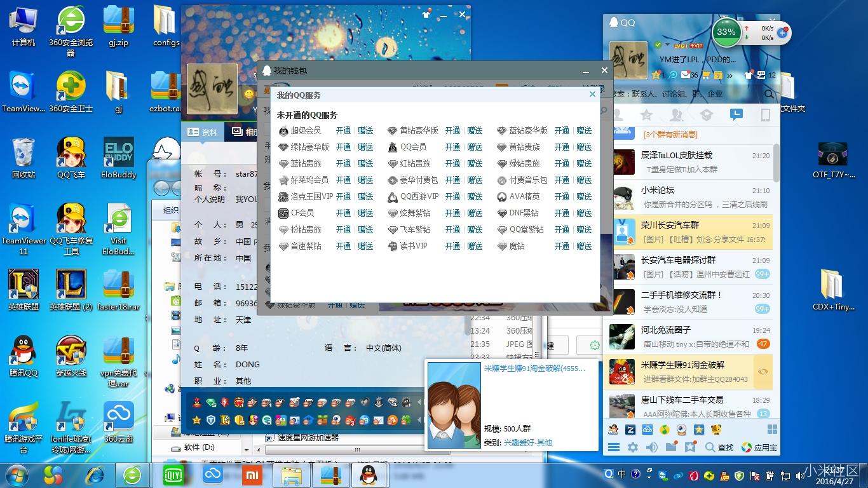Click the 兴趣爱好-其他 category link
This screenshot has width=868, height=488.
[528, 442]
